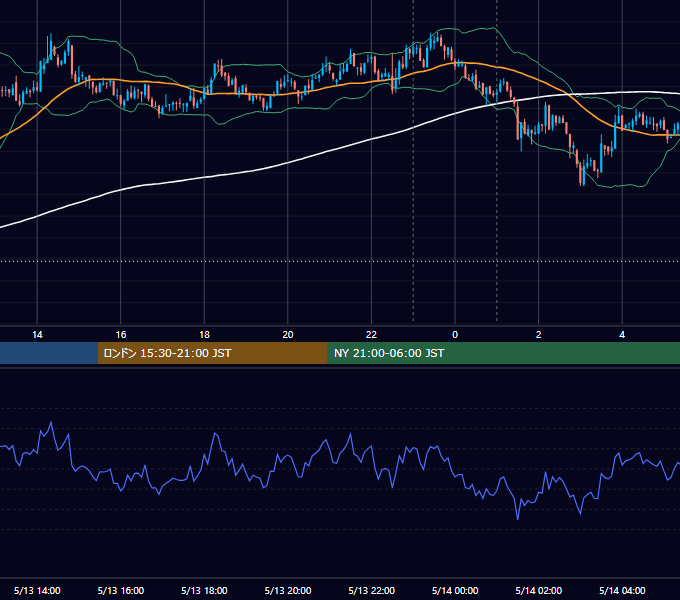
Task: Click the '16' hour axis label
Action: [121, 335]
